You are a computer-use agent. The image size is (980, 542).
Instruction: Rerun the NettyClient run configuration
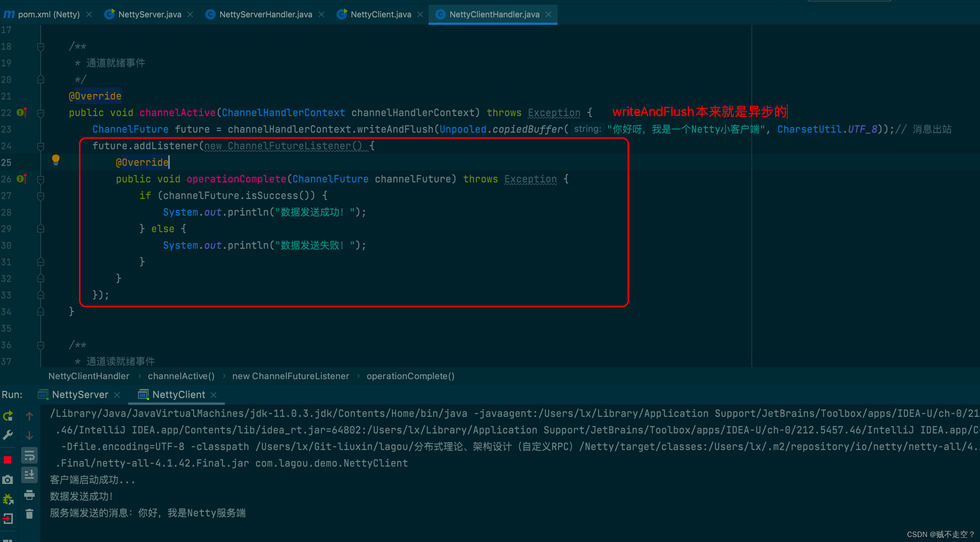pyautogui.click(x=8, y=416)
